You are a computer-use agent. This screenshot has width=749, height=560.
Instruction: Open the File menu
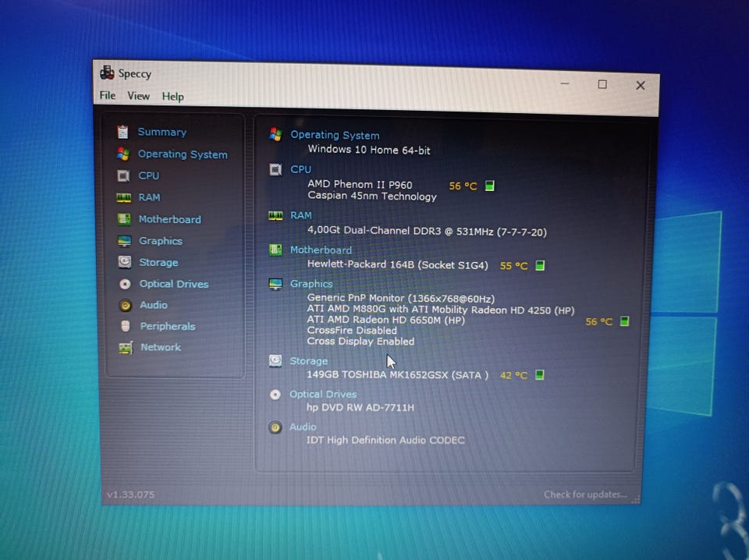[108, 95]
